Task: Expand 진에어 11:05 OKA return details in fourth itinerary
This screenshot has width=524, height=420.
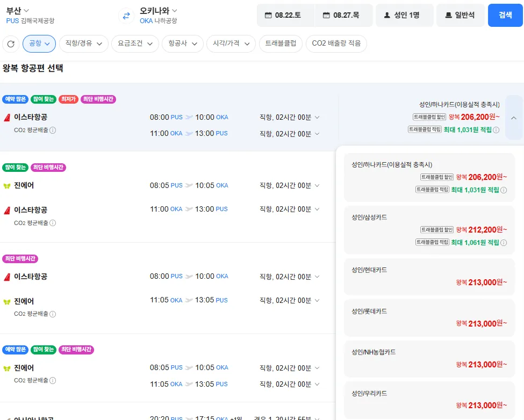Action: [x=317, y=384]
